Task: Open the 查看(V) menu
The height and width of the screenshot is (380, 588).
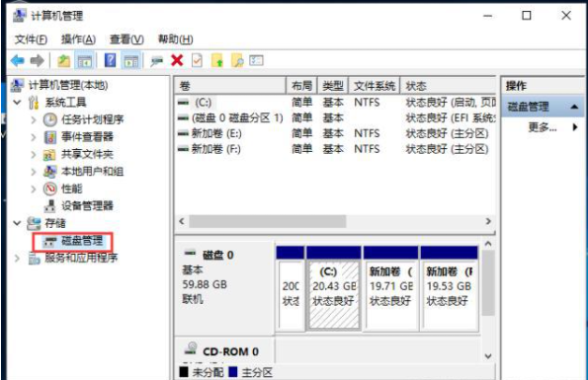Action: [x=126, y=38]
